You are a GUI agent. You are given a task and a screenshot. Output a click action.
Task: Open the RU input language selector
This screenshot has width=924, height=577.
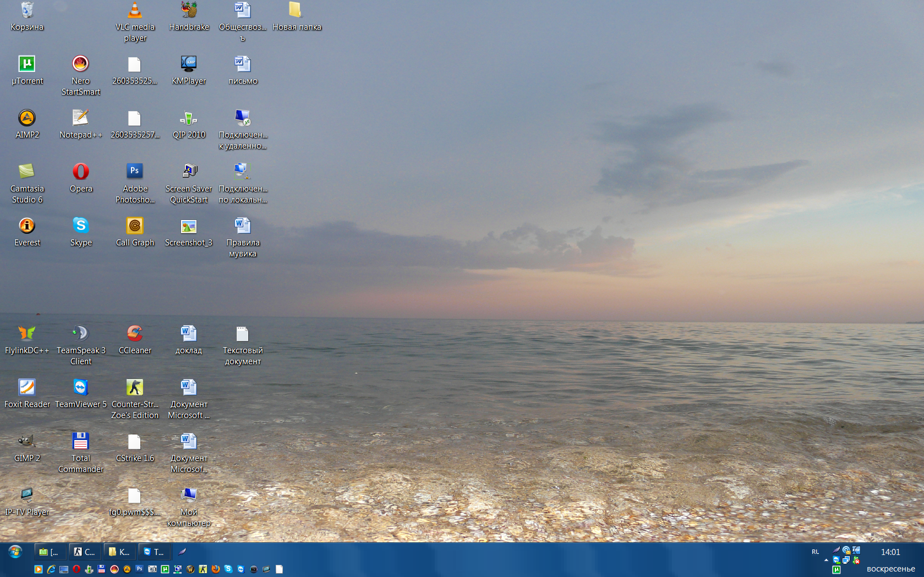(815, 552)
